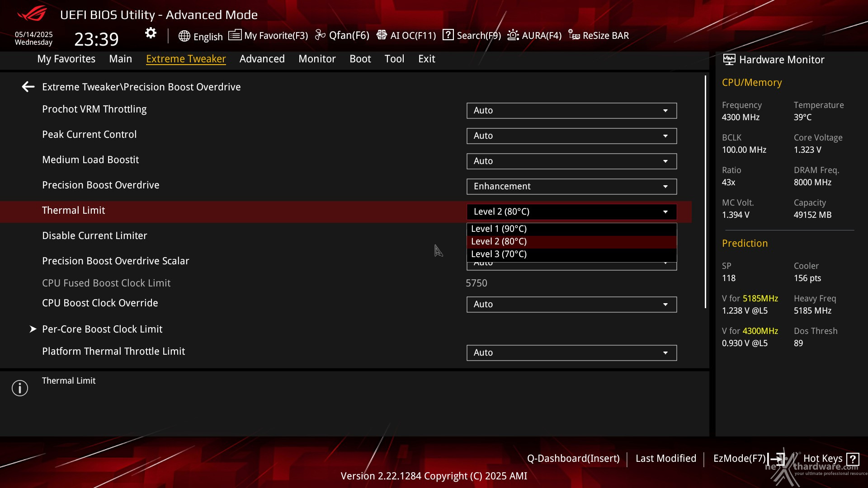Switch to Extreme Tweaker tab

pyautogui.click(x=186, y=59)
